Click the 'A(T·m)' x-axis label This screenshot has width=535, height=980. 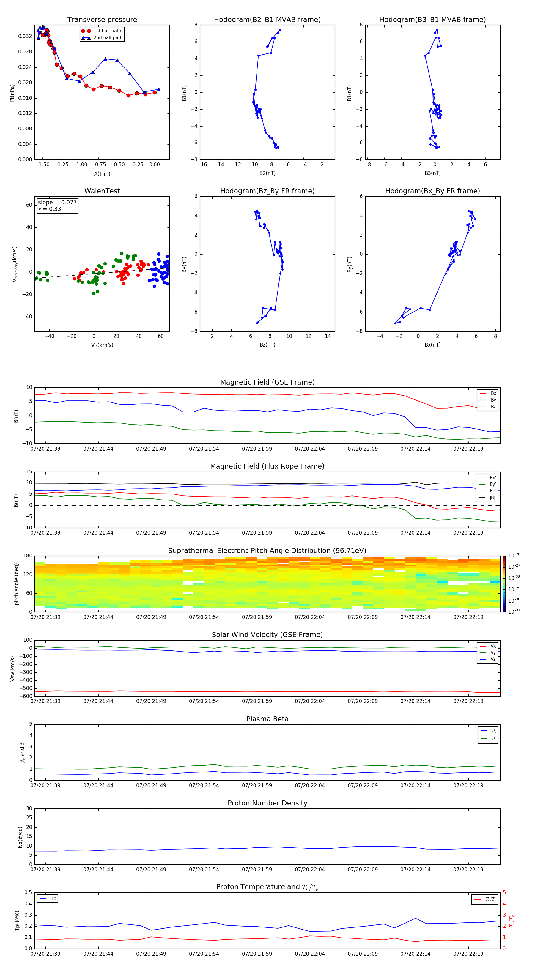tap(102, 174)
